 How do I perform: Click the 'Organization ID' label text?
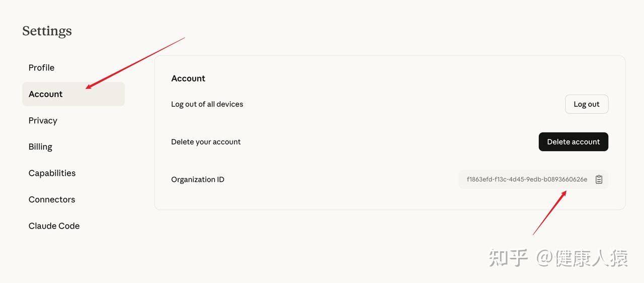pos(198,179)
